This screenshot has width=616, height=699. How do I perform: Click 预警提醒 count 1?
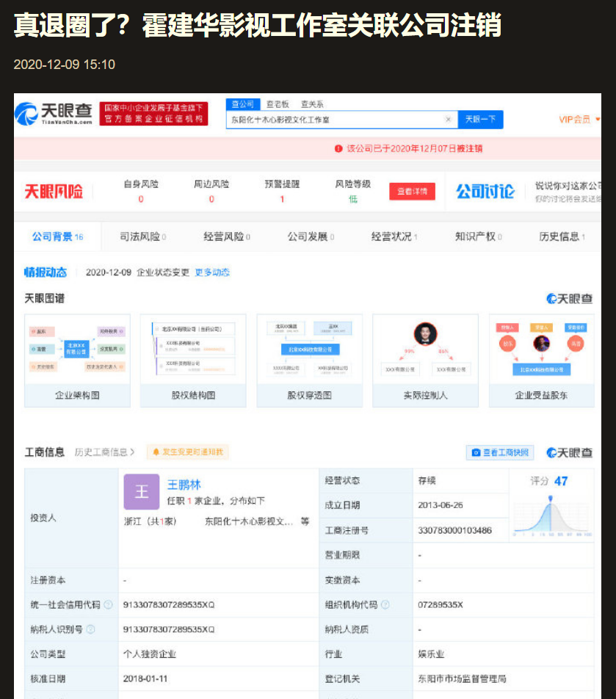pos(282,199)
